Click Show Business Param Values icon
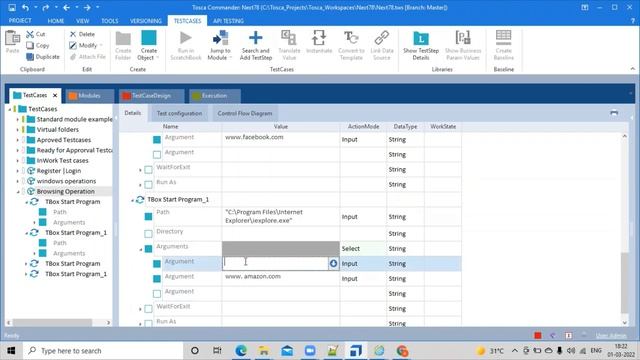This screenshot has width=640, height=360. [463, 38]
